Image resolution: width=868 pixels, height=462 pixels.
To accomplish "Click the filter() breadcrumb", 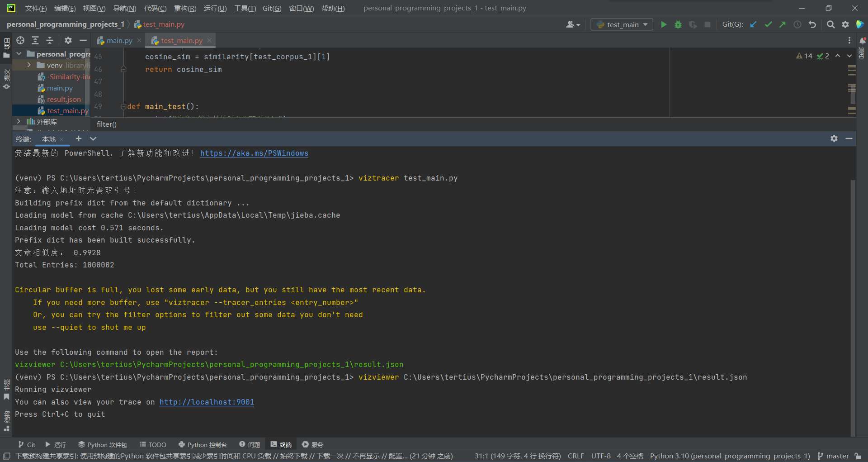I will (107, 124).
